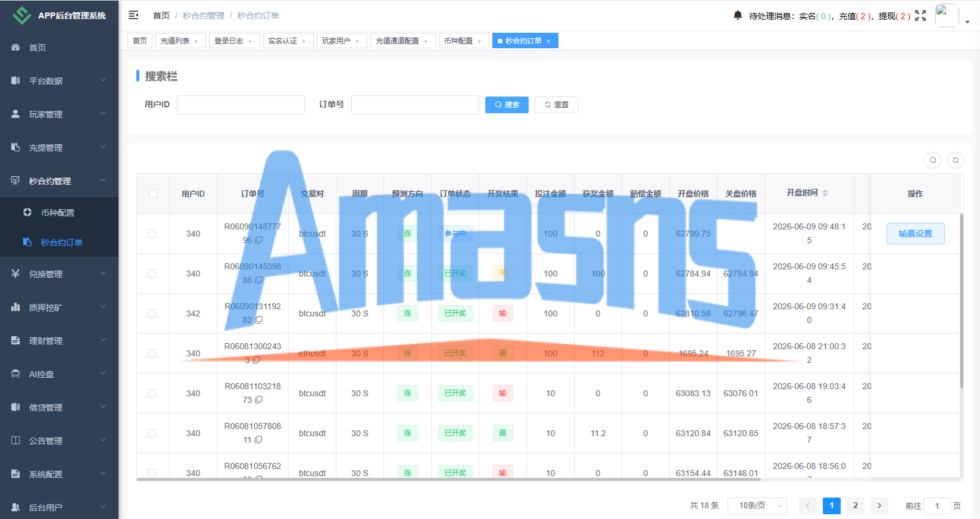Close the 币种配置 tab in the tab bar

tap(479, 41)
